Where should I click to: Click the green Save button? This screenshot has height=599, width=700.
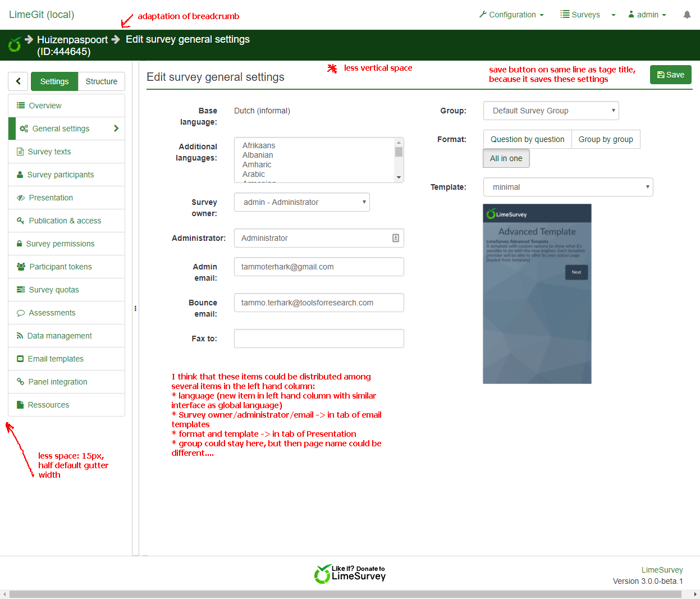point(670,75)
